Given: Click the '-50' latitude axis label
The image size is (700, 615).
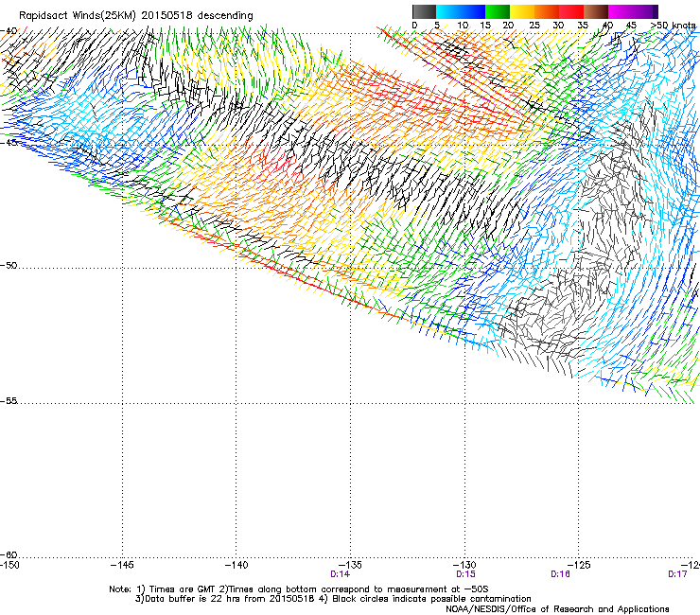Looking at the screenshot, I should click(9, 265).
